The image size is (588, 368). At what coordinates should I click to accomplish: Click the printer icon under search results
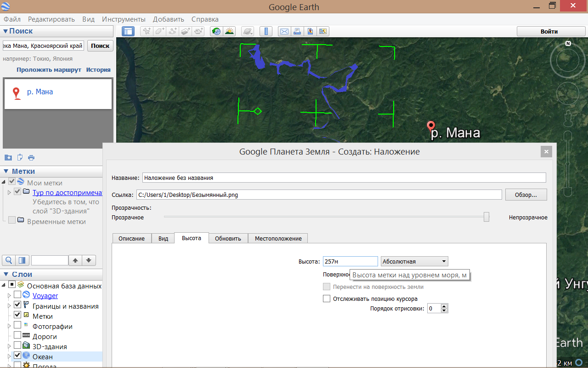tap(31, 157)
